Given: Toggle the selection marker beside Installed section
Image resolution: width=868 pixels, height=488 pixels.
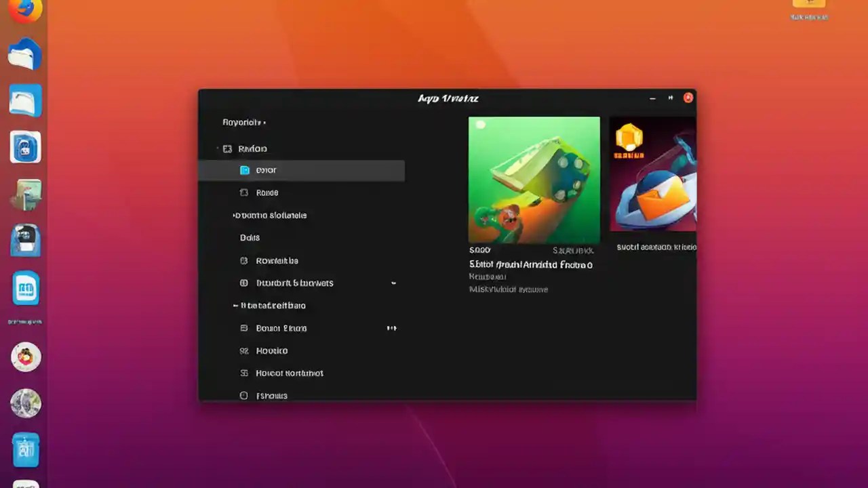Looking at the screenshot, I should point(235,305).
